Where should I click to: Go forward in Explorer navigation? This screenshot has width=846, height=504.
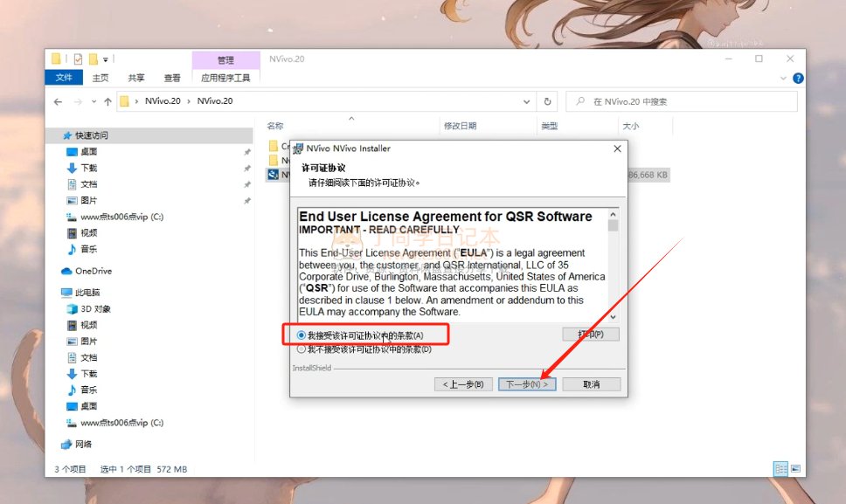pos(78,101)
